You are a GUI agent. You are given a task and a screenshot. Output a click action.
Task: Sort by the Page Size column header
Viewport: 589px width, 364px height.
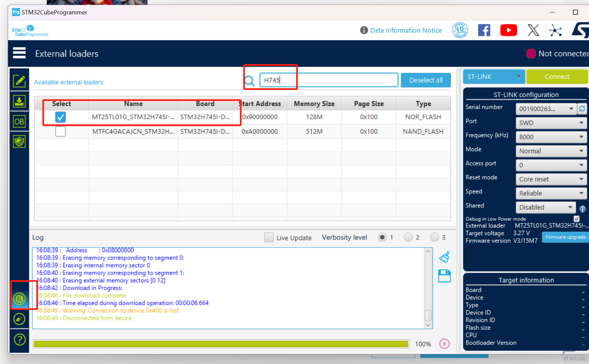369,104
